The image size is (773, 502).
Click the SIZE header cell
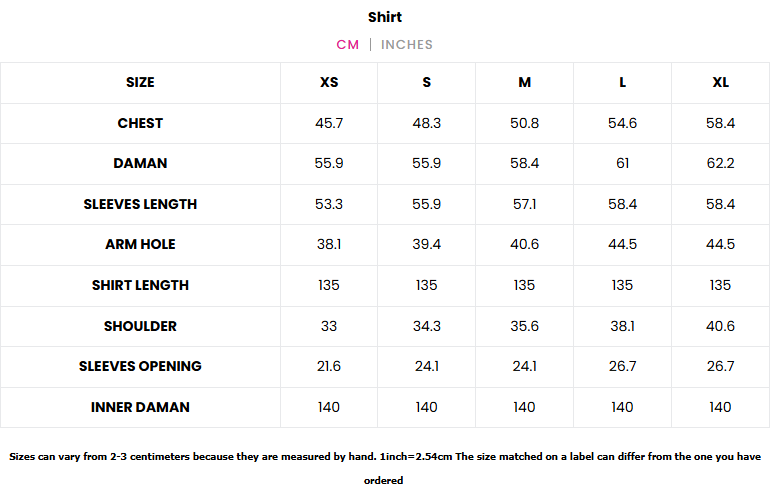pyautogui.click(x=140, y=82)
